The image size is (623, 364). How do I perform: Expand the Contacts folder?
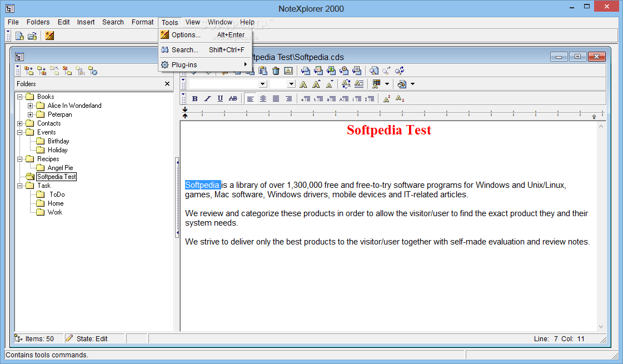(x=19, y=123)
